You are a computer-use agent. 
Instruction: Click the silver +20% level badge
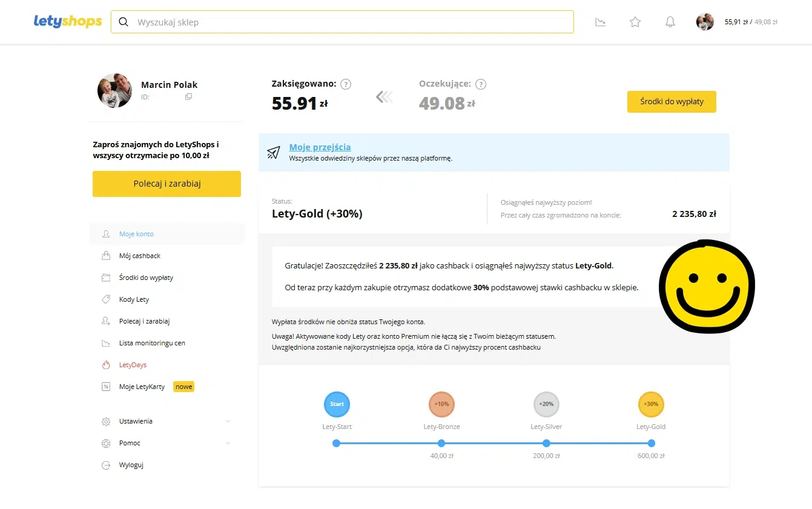[x=546, y=404]
